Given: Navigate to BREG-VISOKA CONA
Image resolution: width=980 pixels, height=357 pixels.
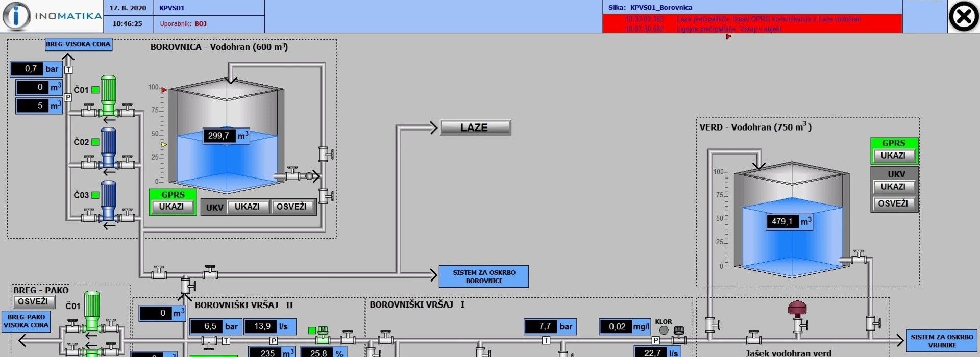Looking at the screenshot, I should click(78, 44).
